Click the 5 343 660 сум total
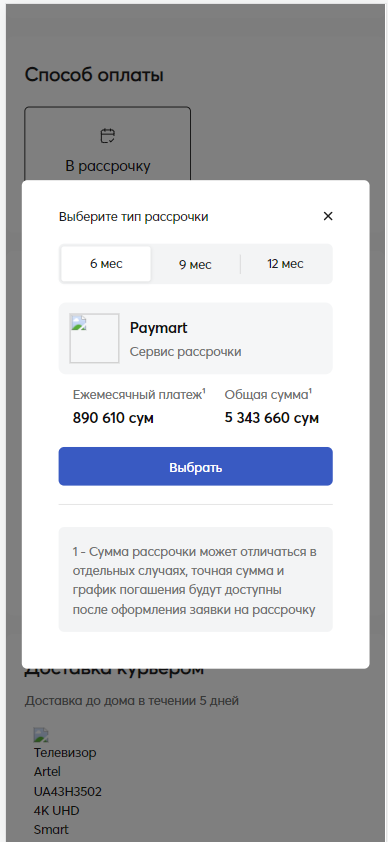The image size is (388, 842). tap(272, 418)
